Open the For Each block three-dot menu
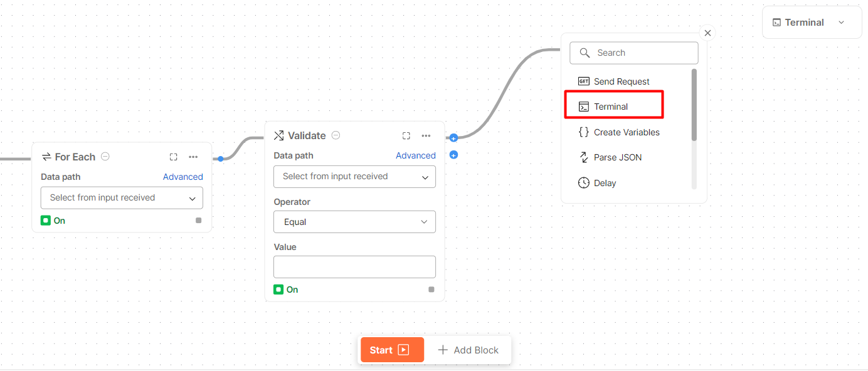The width and height of the screenshot is (868, 371). 193,157
